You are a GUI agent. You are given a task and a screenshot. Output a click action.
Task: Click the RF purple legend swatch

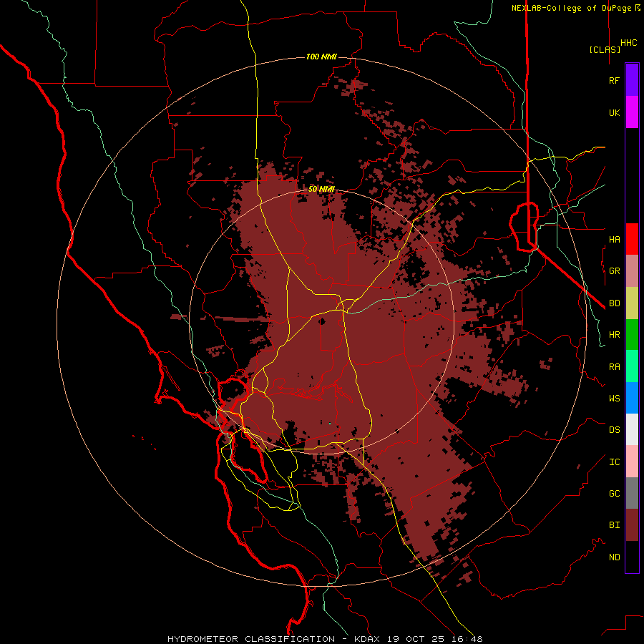[632, 80]
